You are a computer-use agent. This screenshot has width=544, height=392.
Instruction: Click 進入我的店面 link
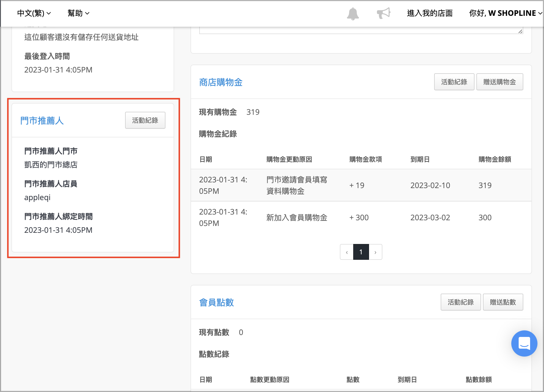[430, 13]
